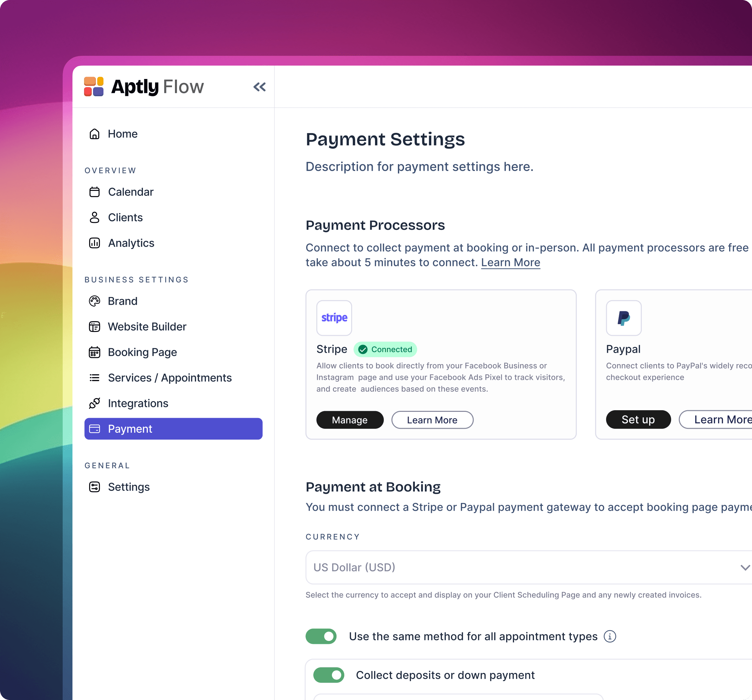Viewport: 752px width, 700px height.
Task: Click the Stripe card title text
Action: point(332,349)
